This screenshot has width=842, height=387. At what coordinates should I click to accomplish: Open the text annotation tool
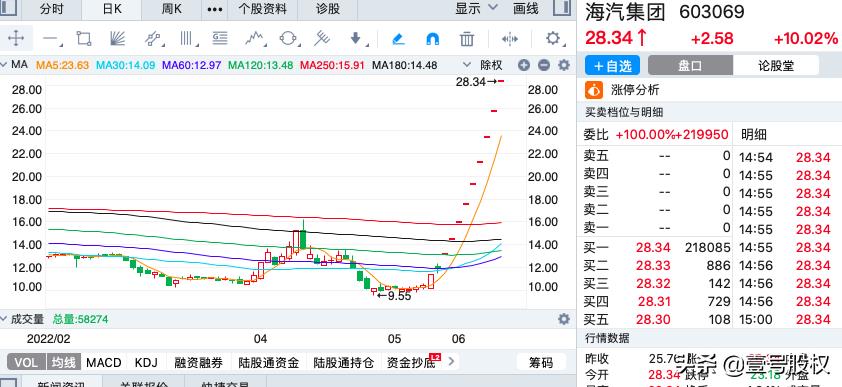click(220, 39)
